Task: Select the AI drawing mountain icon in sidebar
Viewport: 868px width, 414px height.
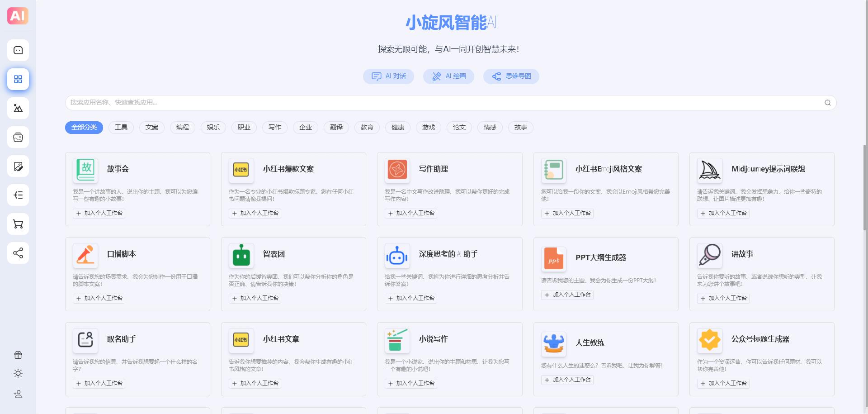Action: click(18, 108)
